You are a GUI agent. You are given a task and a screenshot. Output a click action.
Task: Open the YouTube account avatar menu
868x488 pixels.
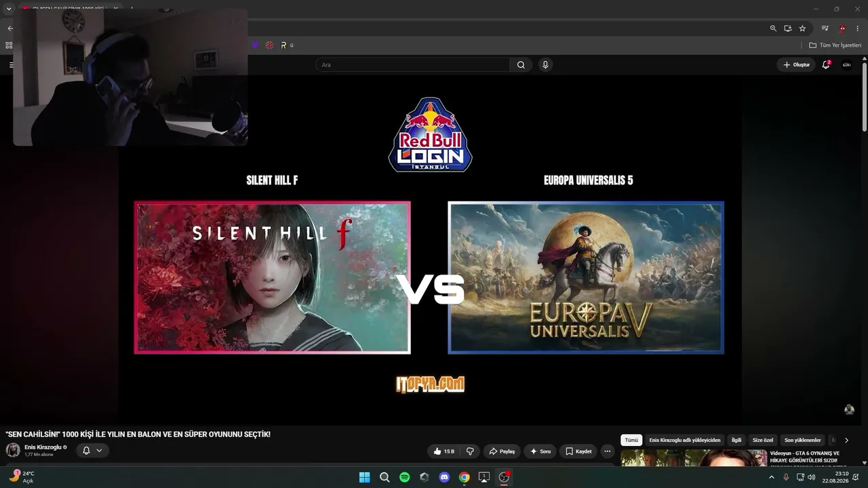click(x=846, y=65)
